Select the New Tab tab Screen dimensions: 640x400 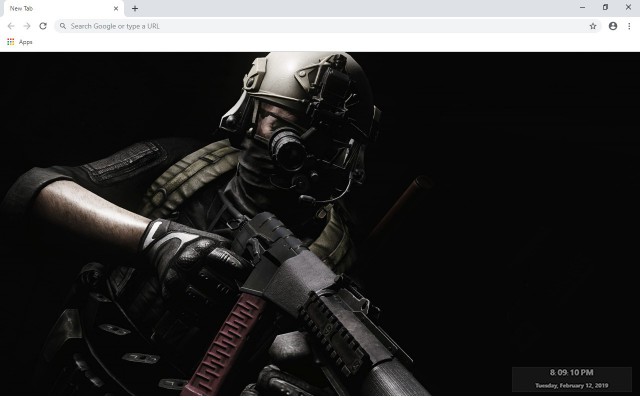pyautogui.click(x=62, y=8)
